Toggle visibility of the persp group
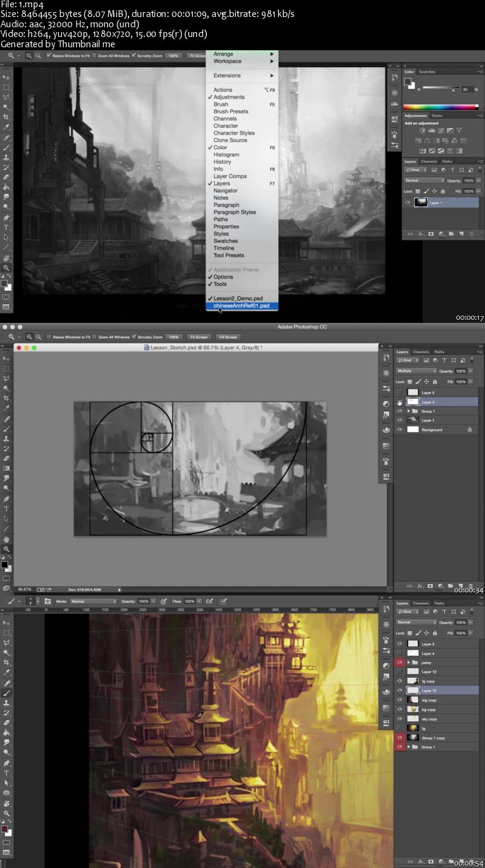Screen dimensions: 485x868 coord(400,663)
